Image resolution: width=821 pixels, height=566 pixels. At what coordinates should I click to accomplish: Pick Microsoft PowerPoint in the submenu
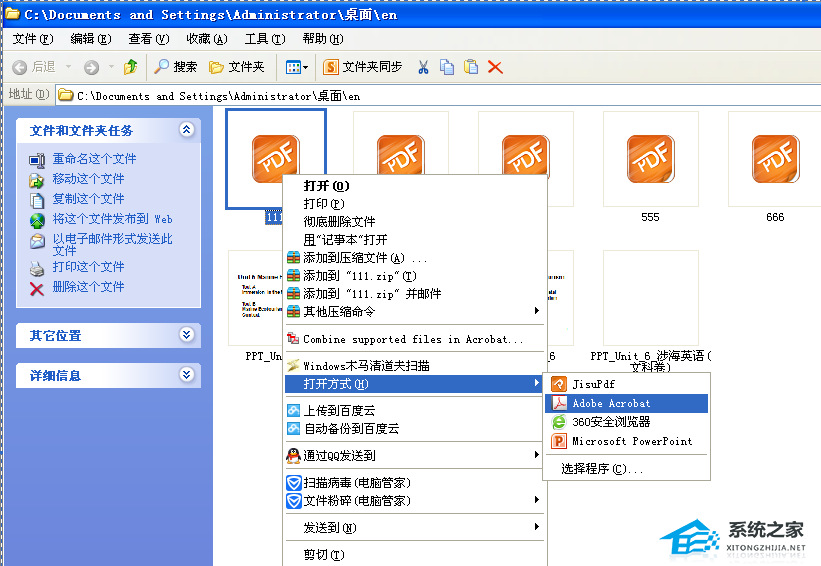(x=631, y=441)
